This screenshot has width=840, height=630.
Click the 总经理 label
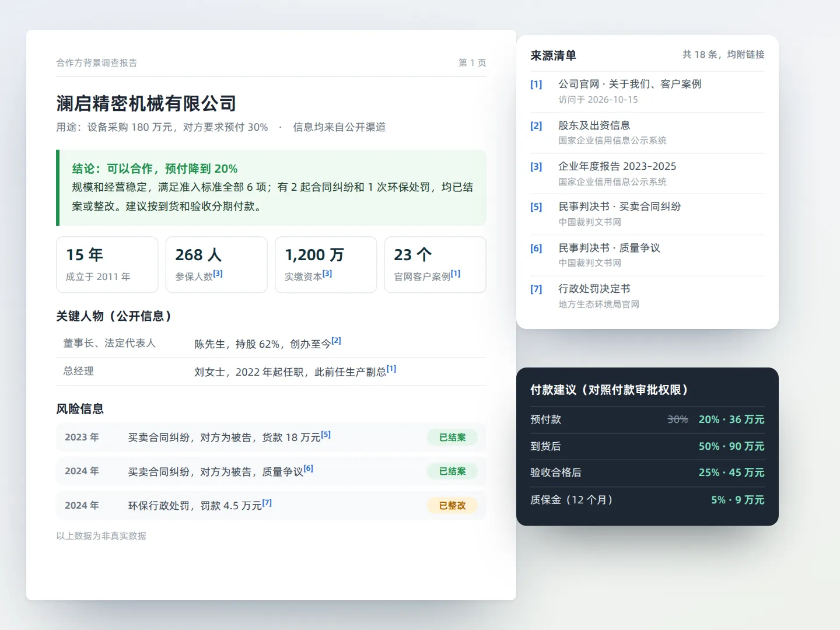[x=79, y=371]
